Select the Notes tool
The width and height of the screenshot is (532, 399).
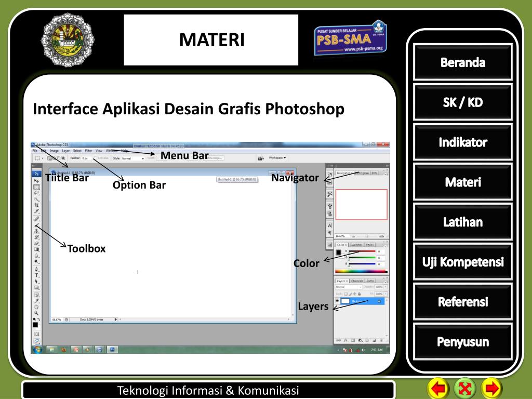pyautogui.click(x=36, y=295)
